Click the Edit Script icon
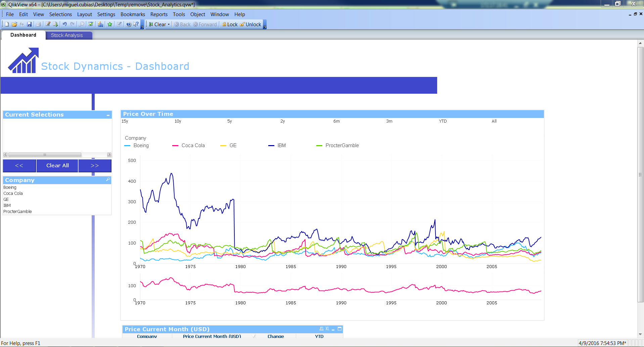644x347 pixels. [x=48, y=24]
